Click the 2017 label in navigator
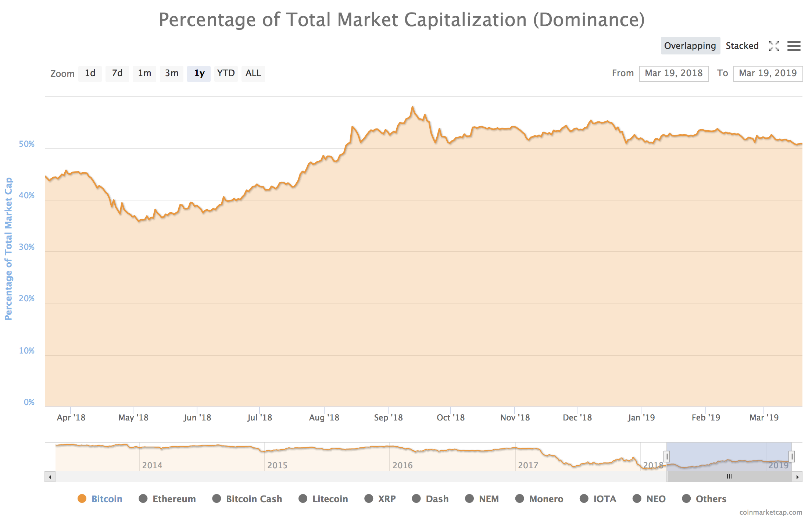Image resolution: width=812 pixels, height=529 pixels. point(528,465)
